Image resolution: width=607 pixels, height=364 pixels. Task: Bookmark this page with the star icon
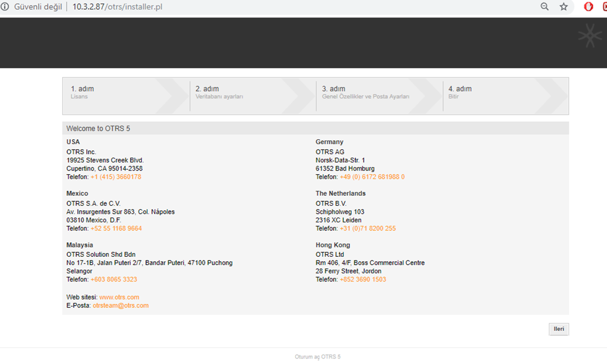point(564,7)
